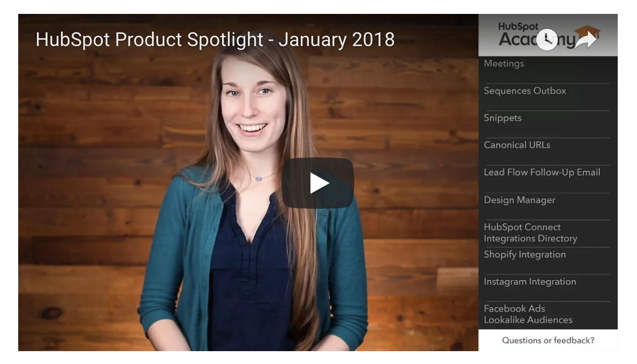The height and width of the screenshot is (364, 637).
Task: Play the HubSpot Product Spotlight video
Action: [x=317, y=183]
